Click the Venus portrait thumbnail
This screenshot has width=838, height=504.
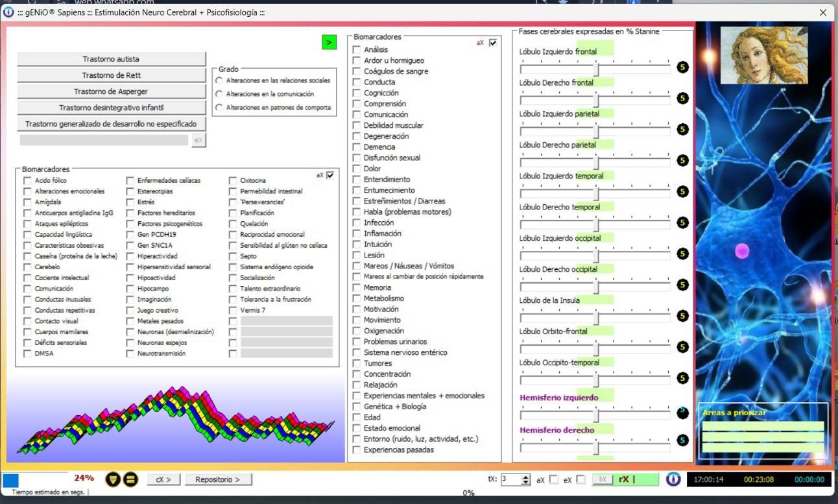tap(764, 56)
